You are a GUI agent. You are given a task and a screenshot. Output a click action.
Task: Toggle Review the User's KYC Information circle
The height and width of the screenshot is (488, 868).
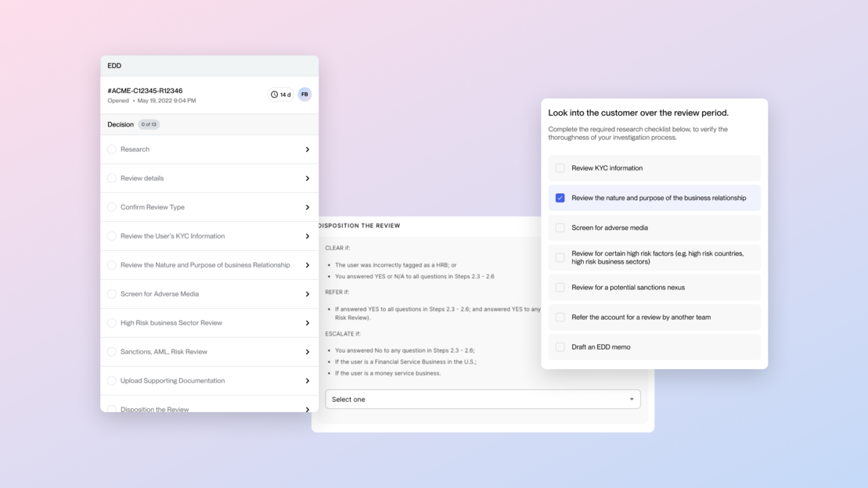112,236
